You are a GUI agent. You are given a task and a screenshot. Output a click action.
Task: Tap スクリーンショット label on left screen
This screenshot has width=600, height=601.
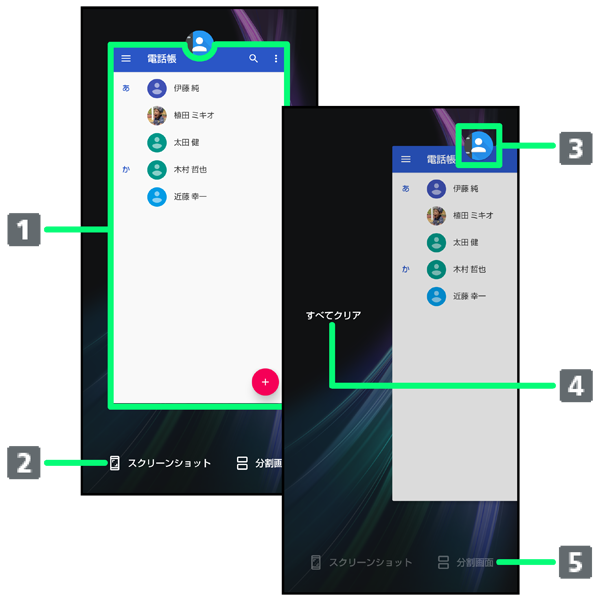[169, 463]
